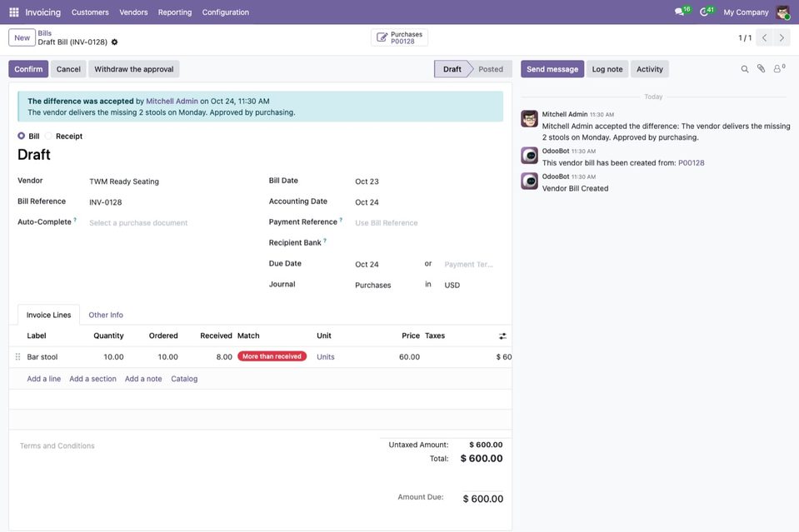Open column settings adjust icon in invoice lines
Viewport: 799px width, 532px height.
[502, 336]
